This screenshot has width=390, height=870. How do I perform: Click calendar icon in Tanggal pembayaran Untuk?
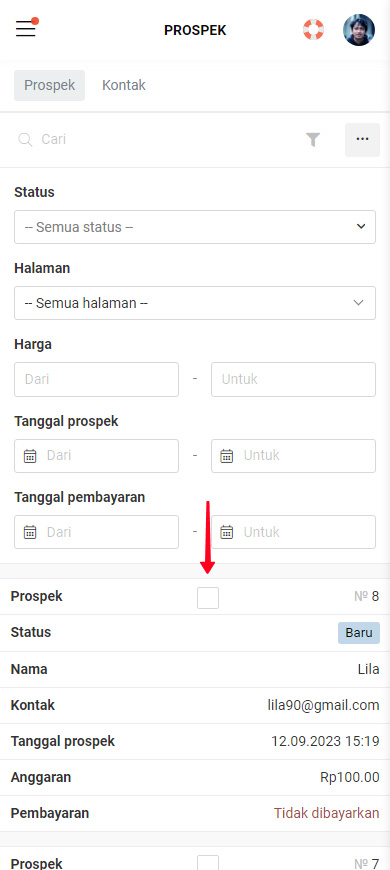point(227,533)
